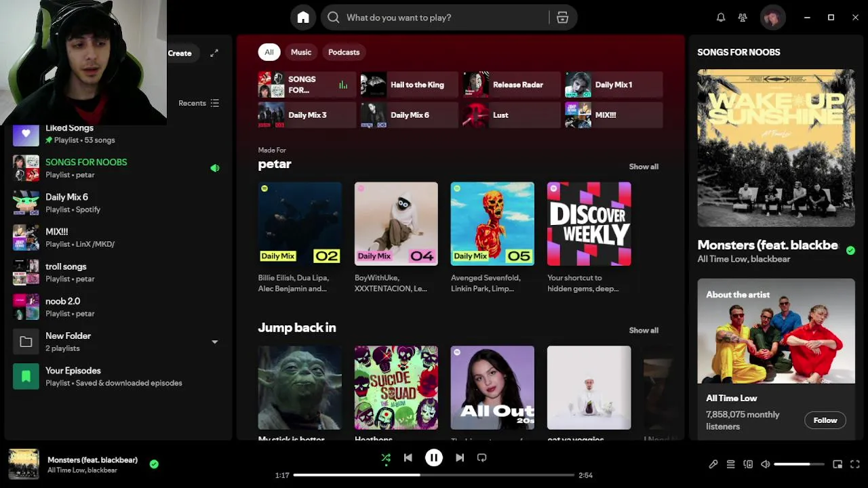Open What's New notifications bell

[721, 18]
